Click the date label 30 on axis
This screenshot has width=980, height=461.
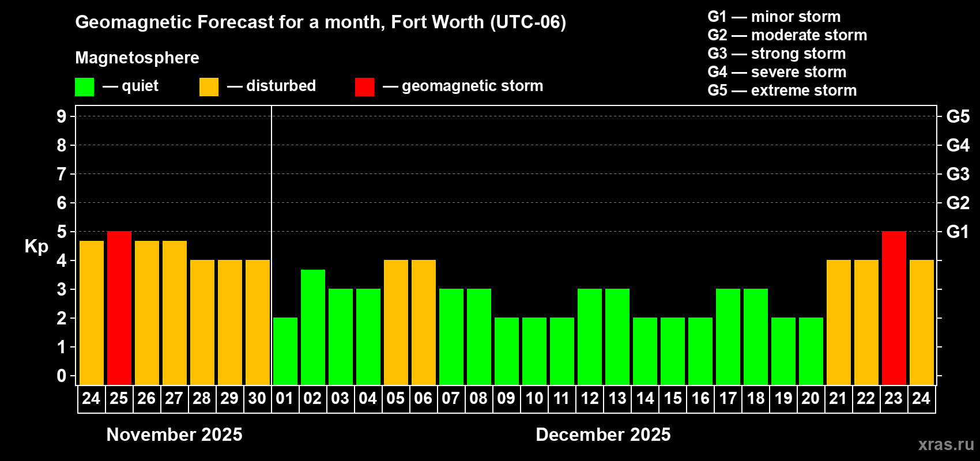click(x=257, y=399)
